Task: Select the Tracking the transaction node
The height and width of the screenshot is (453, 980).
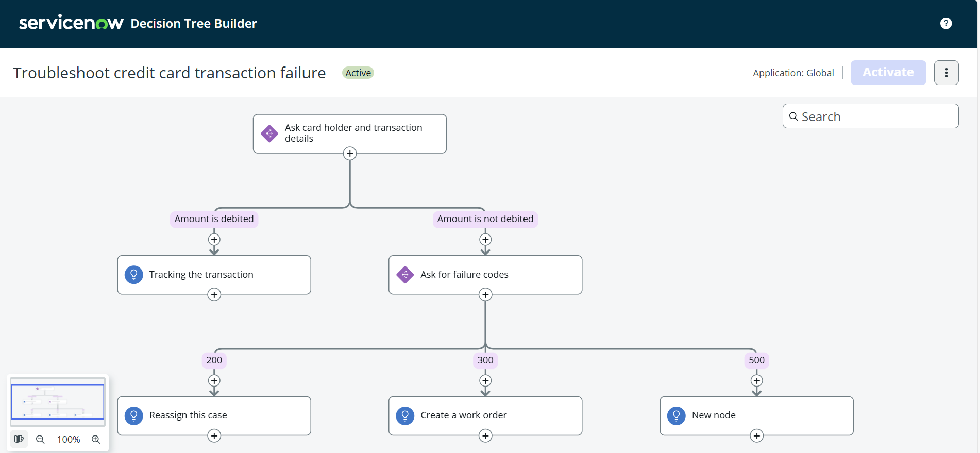Action: click(214, 275)
